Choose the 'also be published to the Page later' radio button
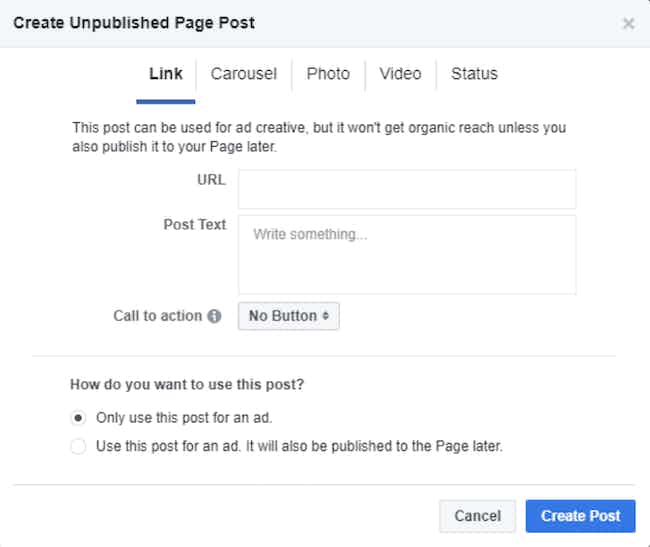 tap(78, 446)
